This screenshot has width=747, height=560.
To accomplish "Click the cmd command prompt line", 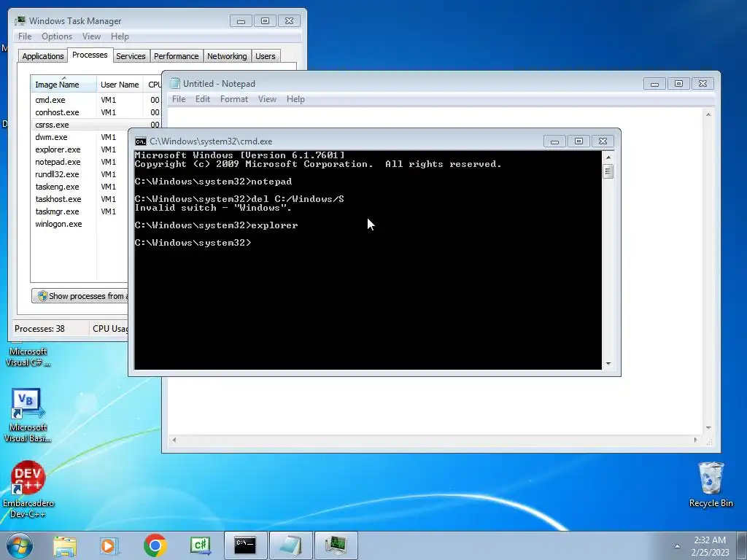I will coord(193,243).
